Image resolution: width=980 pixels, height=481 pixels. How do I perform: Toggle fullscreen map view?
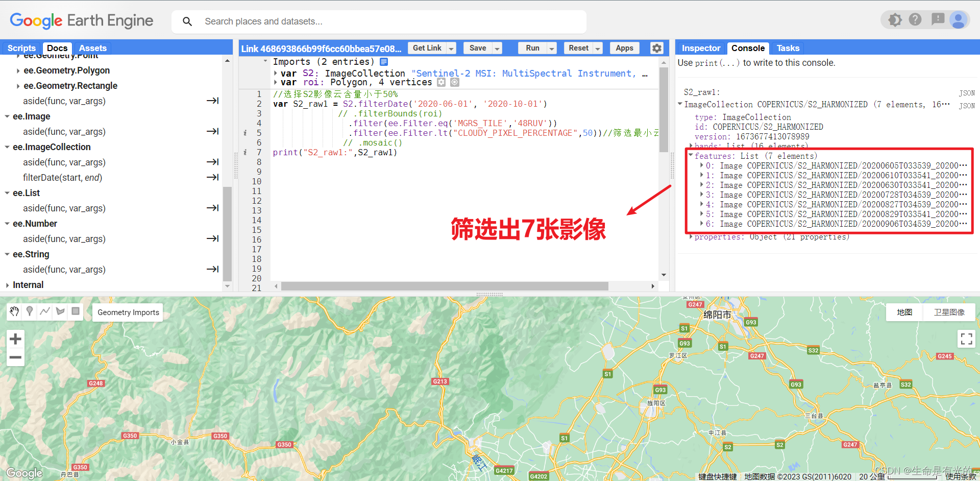pyautogui.click(x=966, y=339)
